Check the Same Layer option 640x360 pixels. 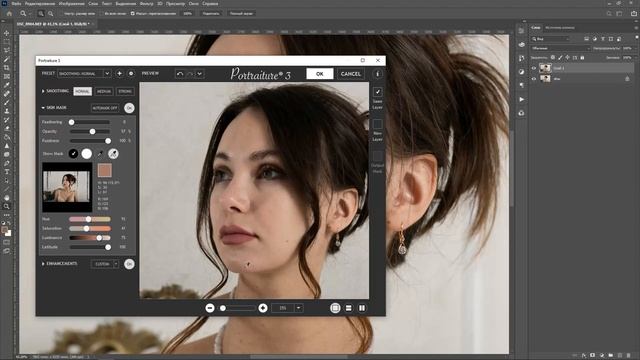tap(378, 92)
